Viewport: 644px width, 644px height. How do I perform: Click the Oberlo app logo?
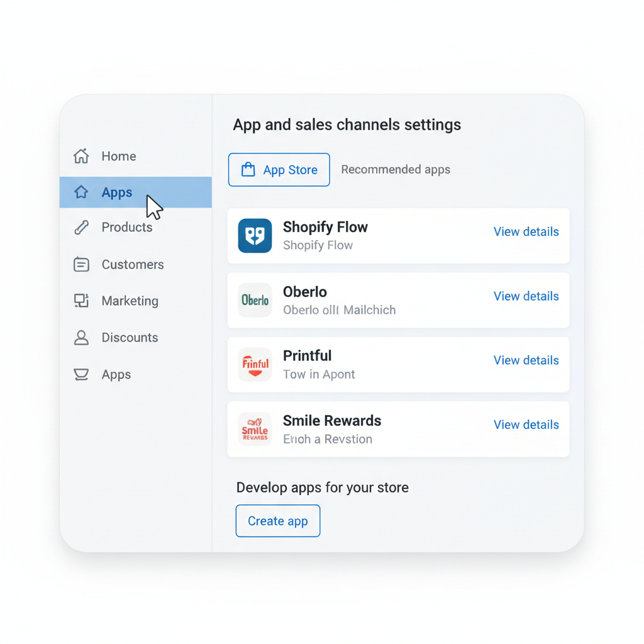[255, 300]
